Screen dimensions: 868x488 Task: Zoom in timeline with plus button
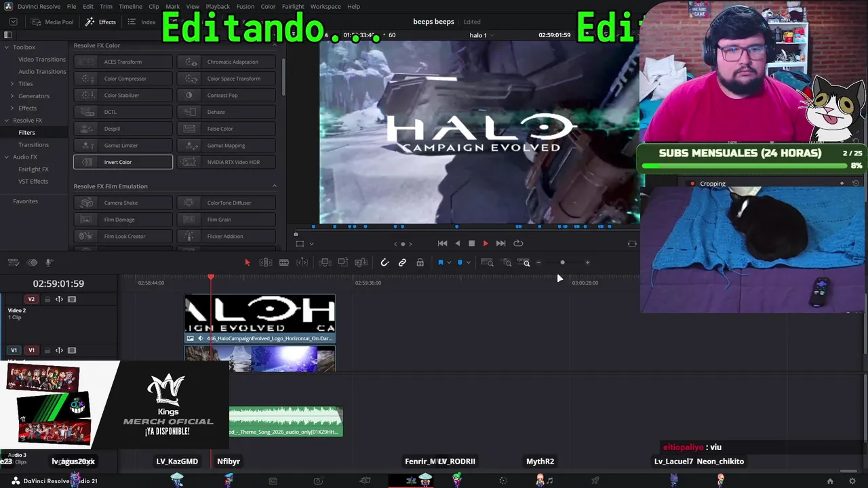(x=587, y=263)
